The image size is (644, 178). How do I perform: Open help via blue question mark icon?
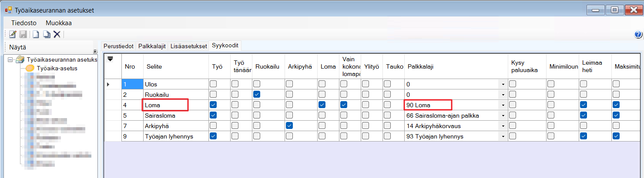(x=638, y=35)
